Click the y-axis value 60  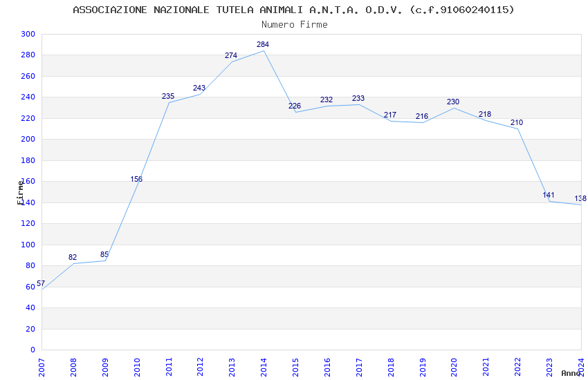(30, 287)
